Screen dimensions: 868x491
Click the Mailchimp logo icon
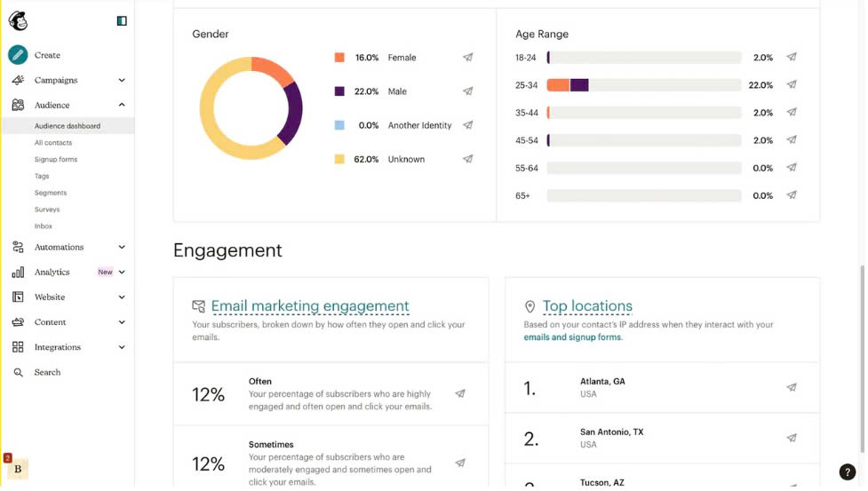click(x=18, y=20)
